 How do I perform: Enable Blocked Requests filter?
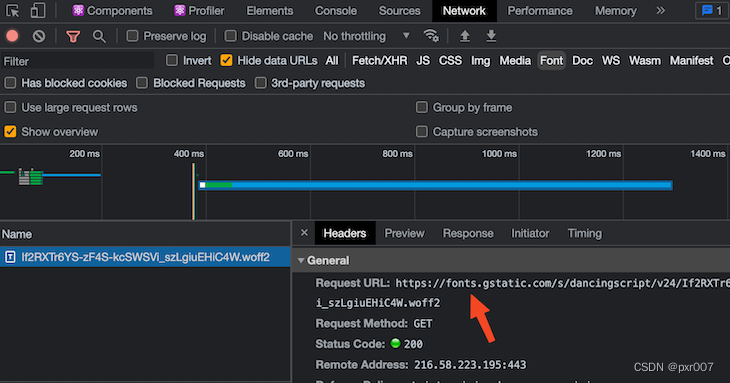pos(142,83)
